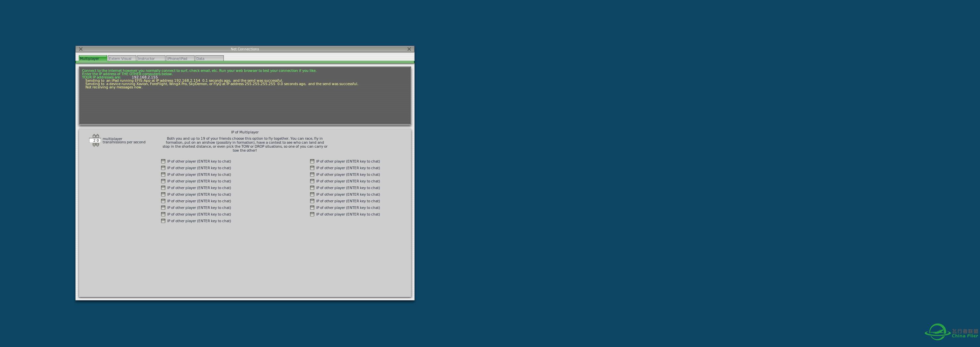Enable the last (ninth) IP checkbox in right column
This screenshot has width=980, height=347.
coord(312,214)
